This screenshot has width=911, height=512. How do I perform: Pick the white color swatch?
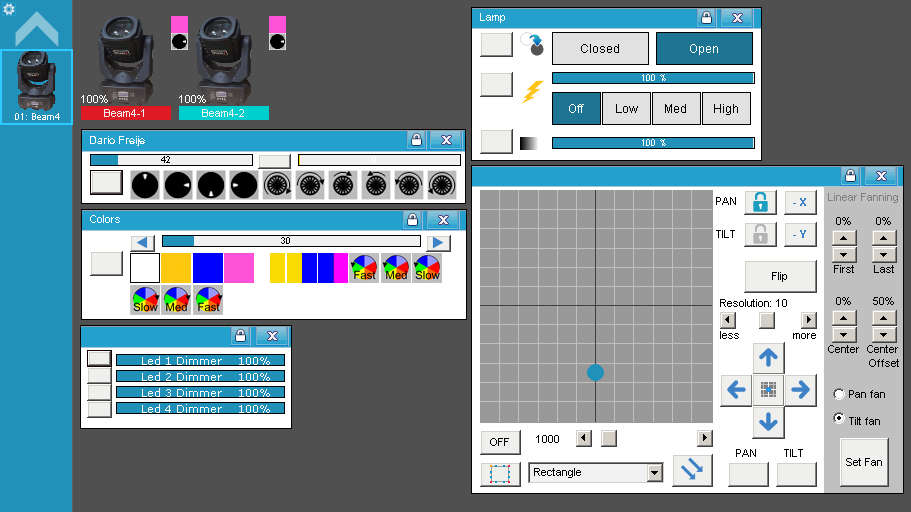click(145, 268)
